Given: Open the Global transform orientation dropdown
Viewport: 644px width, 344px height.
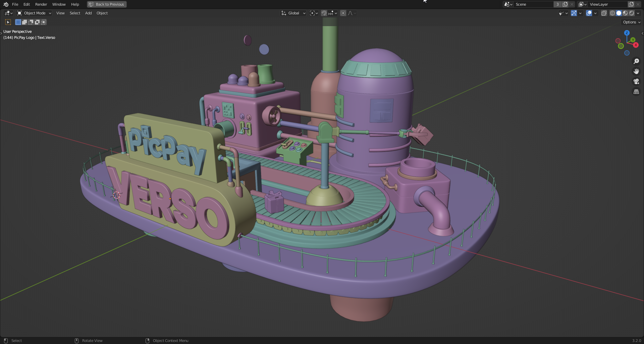Looking at the screenshot, I should pos(293,13).
